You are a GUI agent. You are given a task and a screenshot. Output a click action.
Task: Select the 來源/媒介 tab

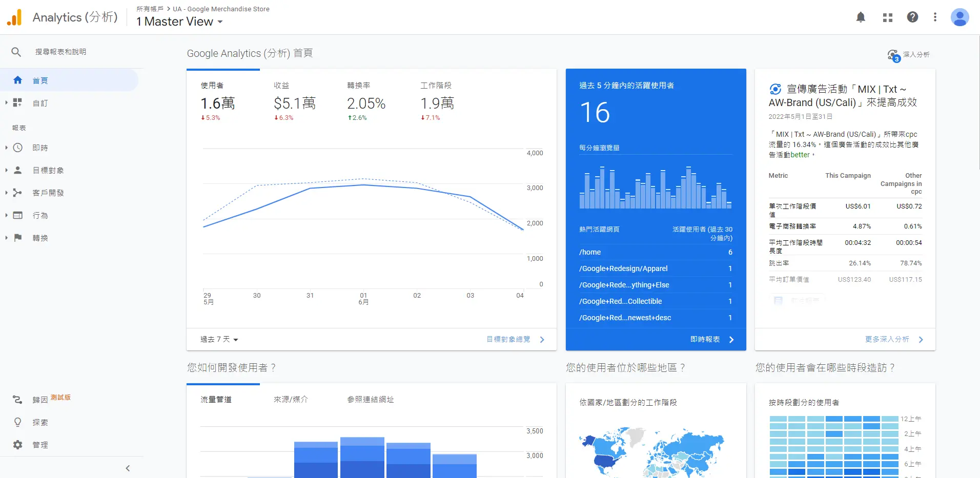(x=291, y=400)
